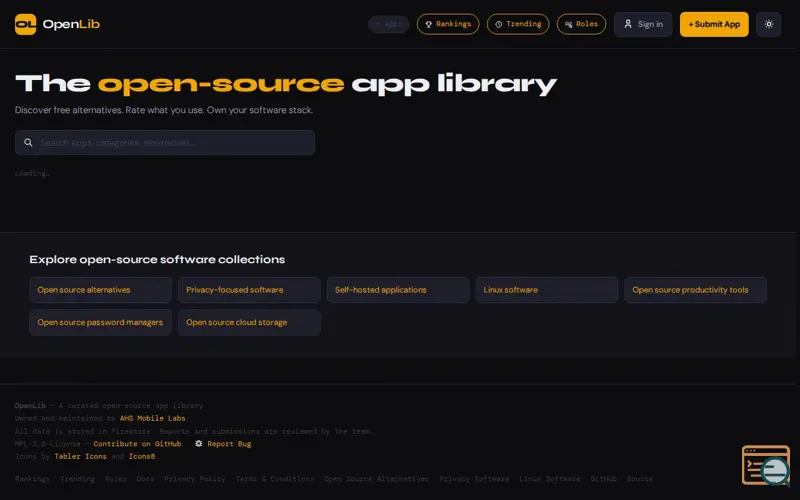This screenshot has height=500, width=800.
Task: Open the Open source alternatives collection
Action: coord(101,290)
